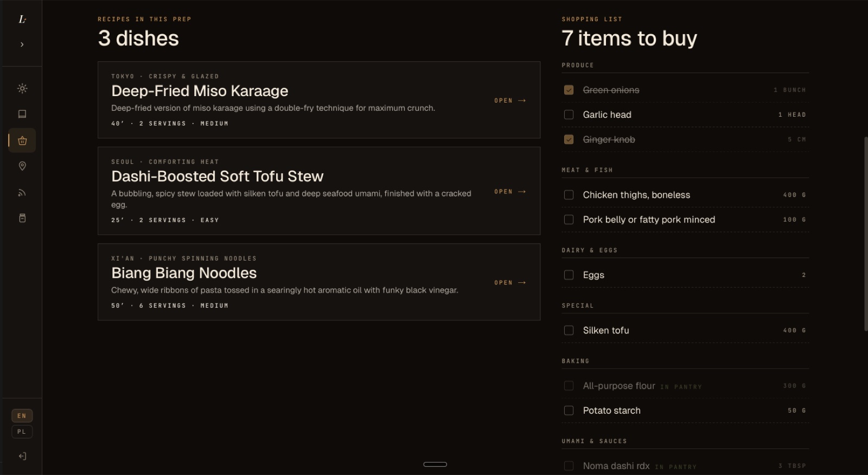The width and height of the screenshot is (868, 475).
Task: Click the 'MEAT & FISH' section header
Action: 587,170
